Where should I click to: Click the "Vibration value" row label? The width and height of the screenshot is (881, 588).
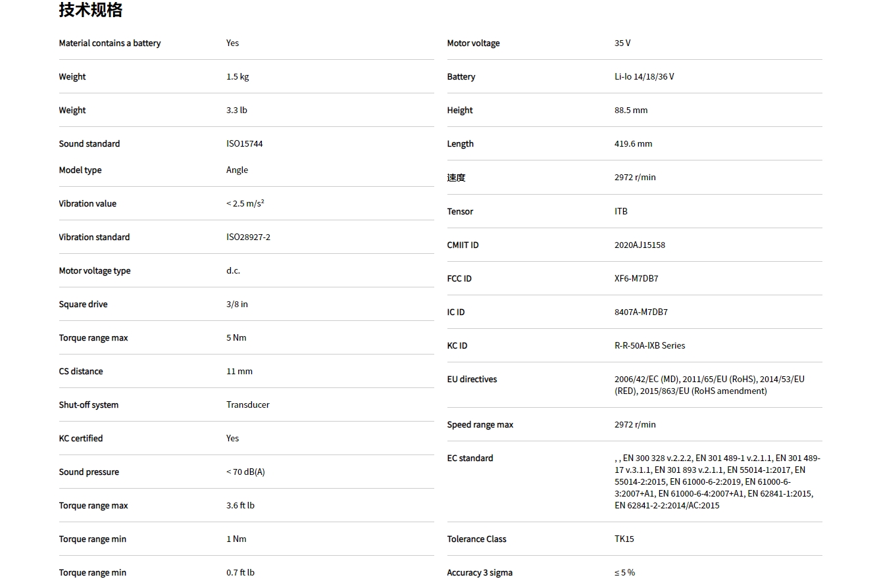(x=88, y=204)
